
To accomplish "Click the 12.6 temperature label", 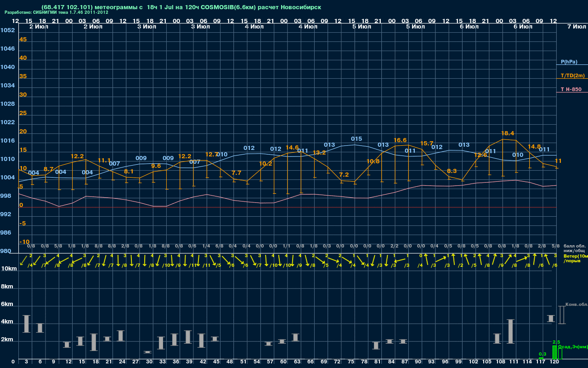I will click(x=481, y=155).
